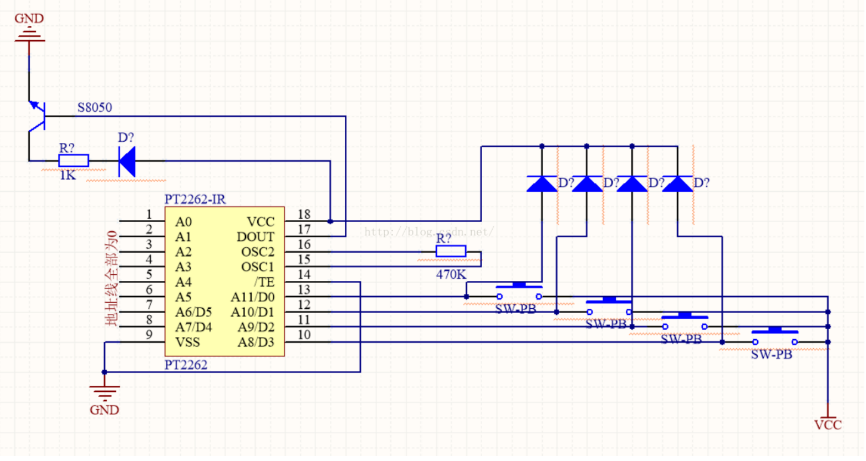866x461 pixels.
Task: Click pin number 9 next to VSS
Action: [x=149, y=334]
